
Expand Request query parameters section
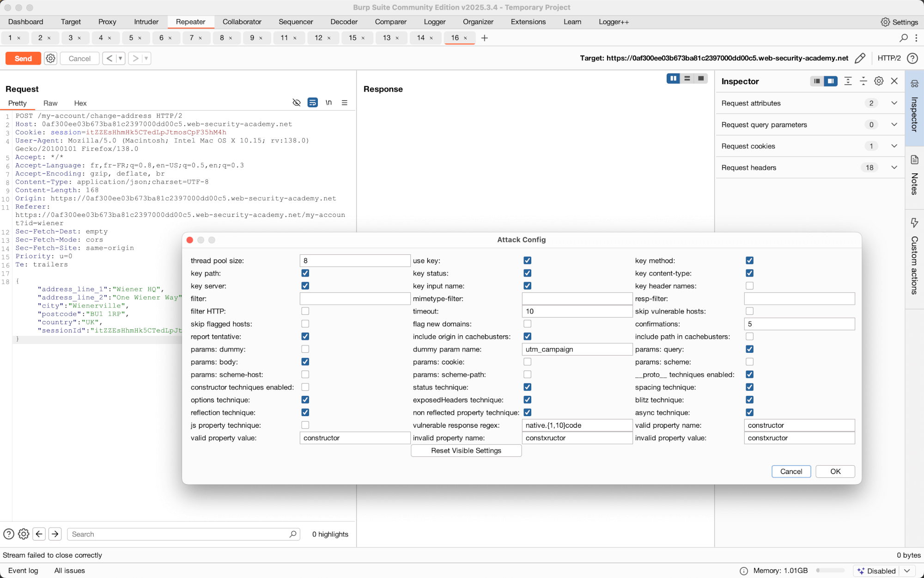[x=810, y=125]
